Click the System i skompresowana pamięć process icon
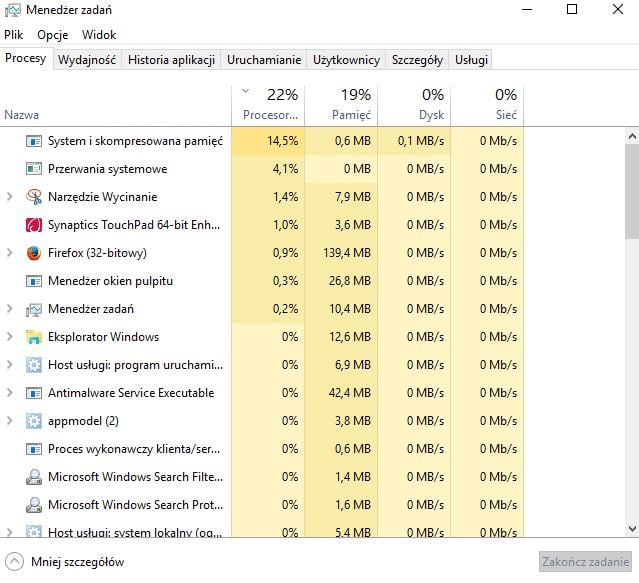 (33, 141)
